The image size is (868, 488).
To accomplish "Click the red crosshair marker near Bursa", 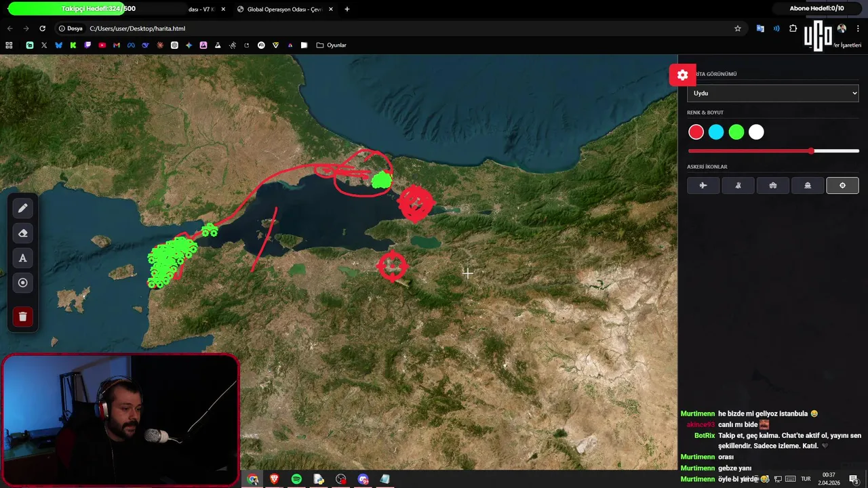I will point(392,266).
